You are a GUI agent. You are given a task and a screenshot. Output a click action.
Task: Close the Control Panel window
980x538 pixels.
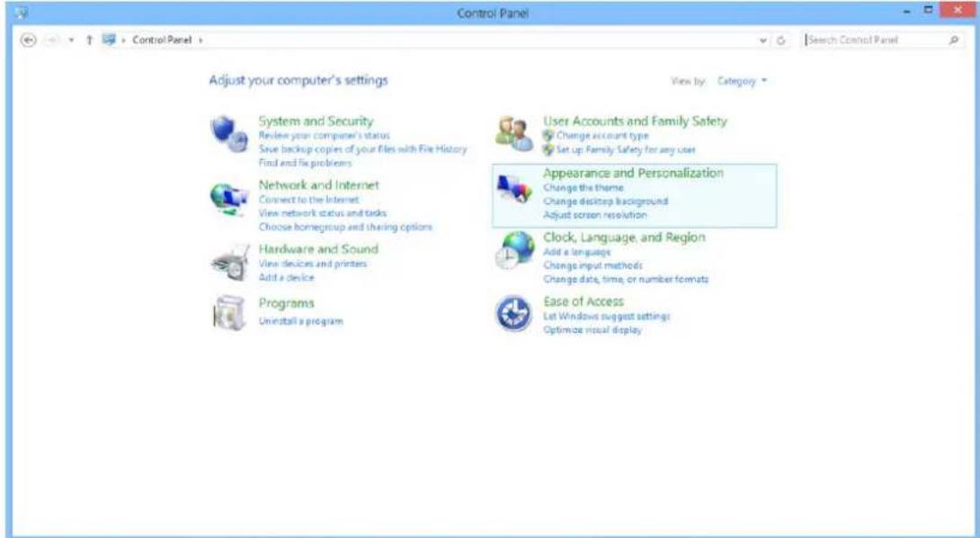click(957, 12)
